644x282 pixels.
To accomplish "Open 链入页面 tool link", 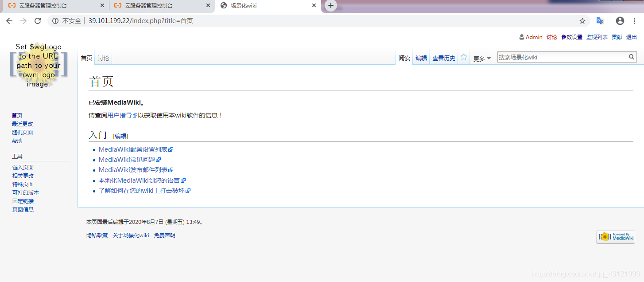I will pos(23,167).
